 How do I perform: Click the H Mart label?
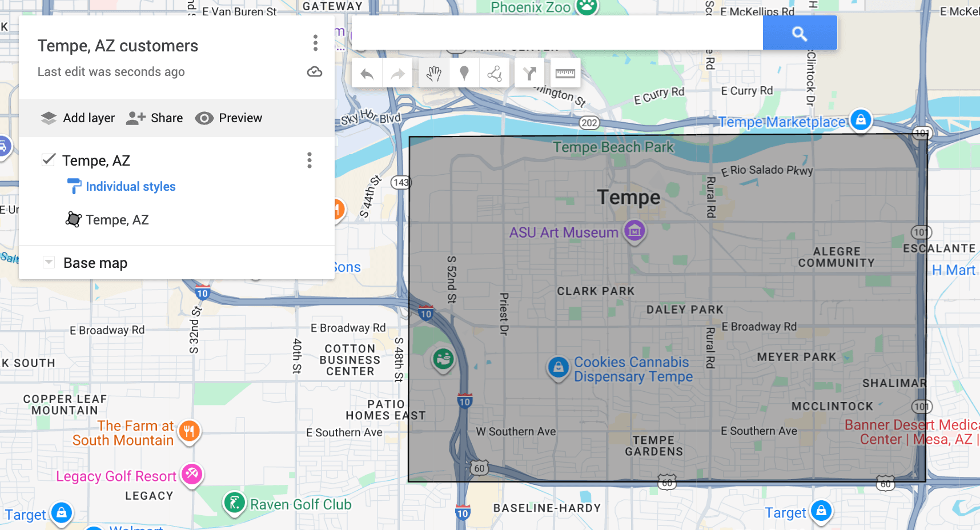point(953,270)
